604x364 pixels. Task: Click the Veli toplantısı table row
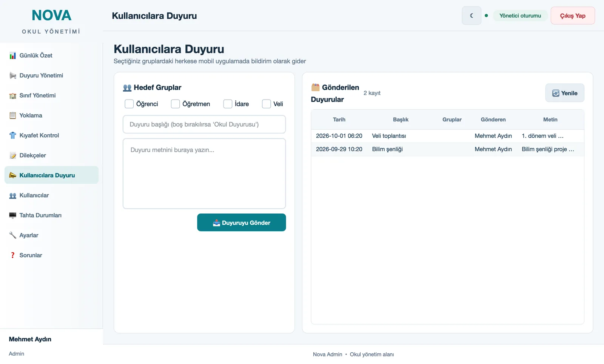(447, 136)
